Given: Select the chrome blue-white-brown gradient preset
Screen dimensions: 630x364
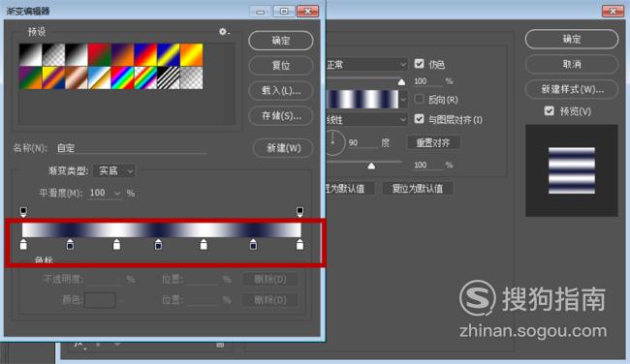Looking at the screenshot, I should tap(99, 77).
